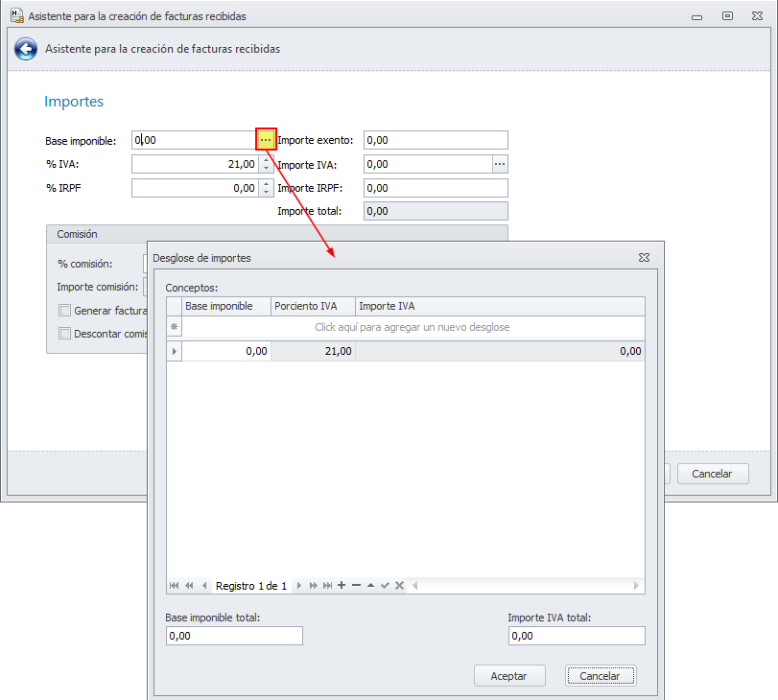Screen dimensions: 778x700
Task: Toggle the Descontar comisión checkbox
Action: pos(64,334)
